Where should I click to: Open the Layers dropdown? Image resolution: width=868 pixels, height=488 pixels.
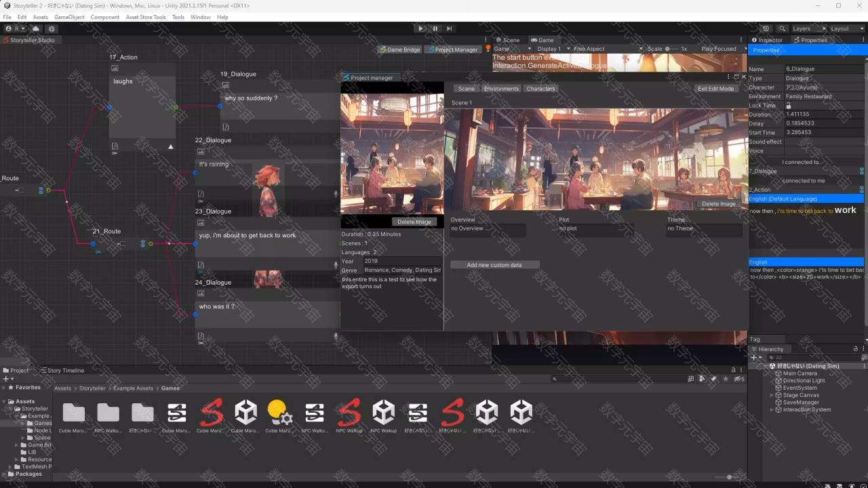point(809,28)
